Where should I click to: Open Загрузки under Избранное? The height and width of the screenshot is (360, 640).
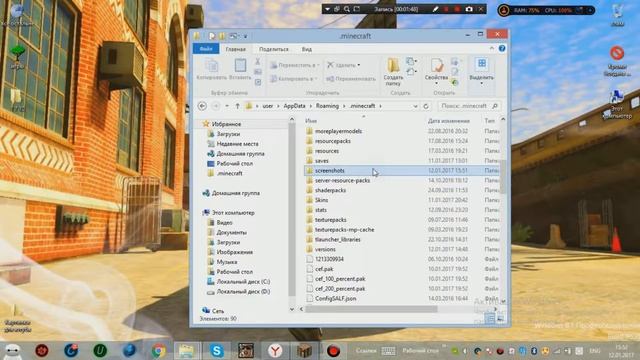pyautogui.click(x=228, y=134)
